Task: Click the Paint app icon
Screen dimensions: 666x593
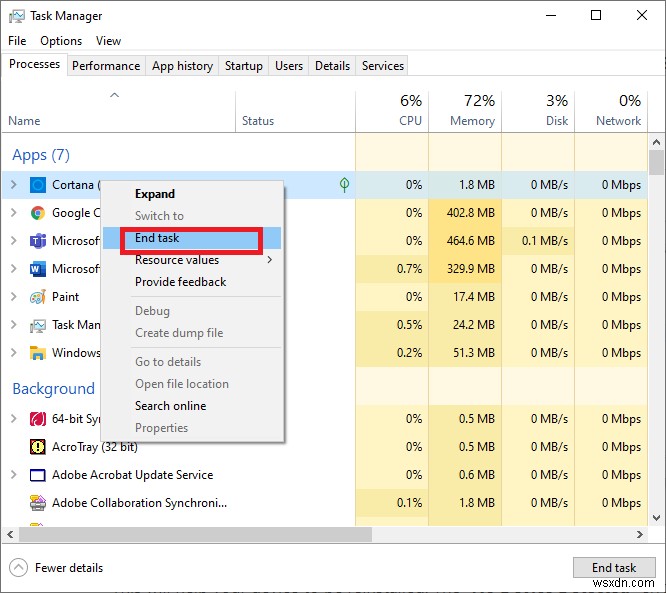Action: [x=38, y=297]
